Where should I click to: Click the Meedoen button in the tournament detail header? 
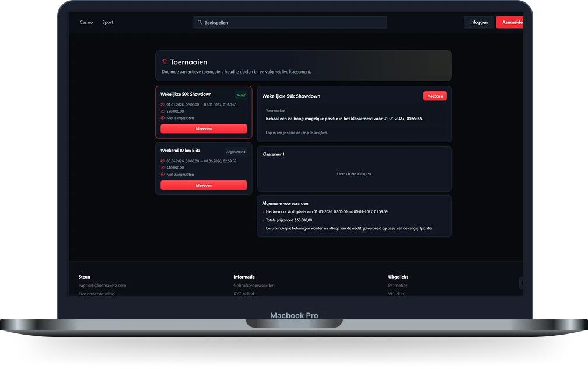click(435, 96)
